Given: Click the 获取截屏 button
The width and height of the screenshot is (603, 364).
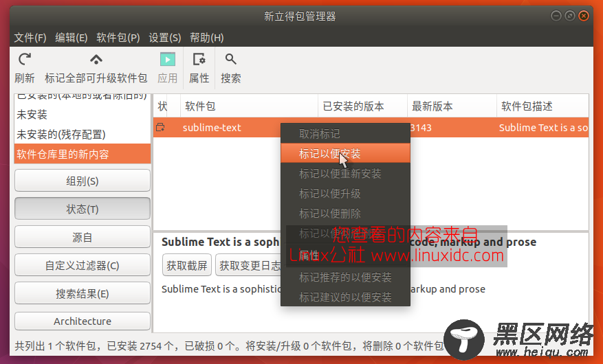Looking at the screenshot, I should [x=187, y=265].
